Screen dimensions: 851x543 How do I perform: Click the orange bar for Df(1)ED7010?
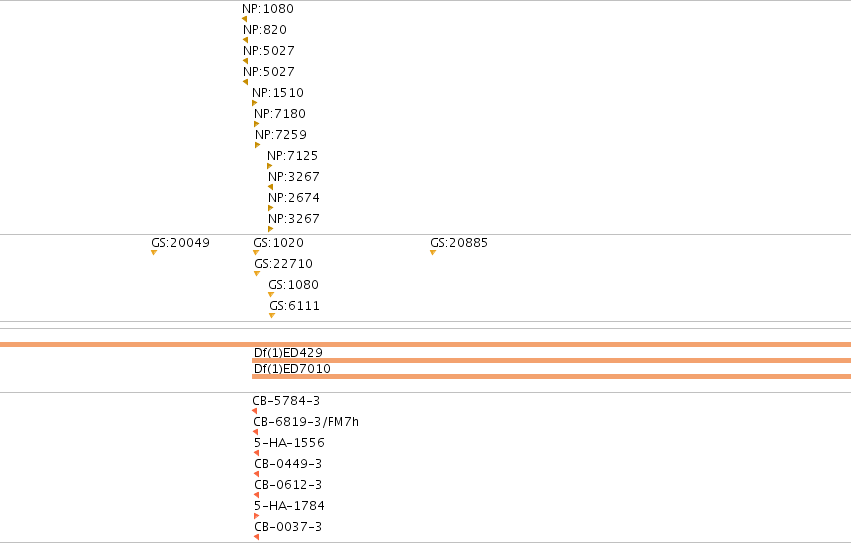[x=551, y=376]
